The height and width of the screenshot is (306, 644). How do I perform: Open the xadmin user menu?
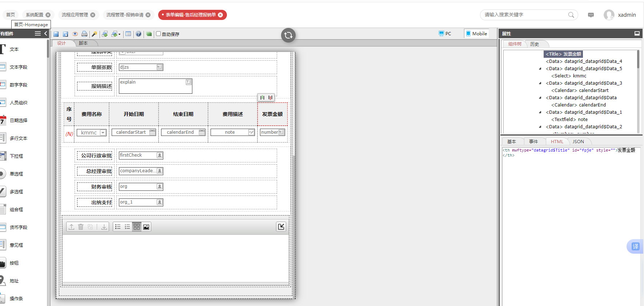[x=620, y=15]
